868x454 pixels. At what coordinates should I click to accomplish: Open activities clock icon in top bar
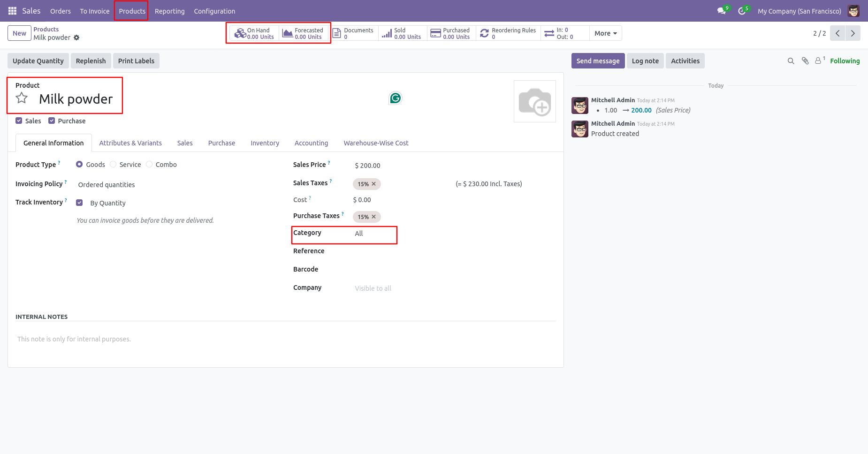[742, 11]
